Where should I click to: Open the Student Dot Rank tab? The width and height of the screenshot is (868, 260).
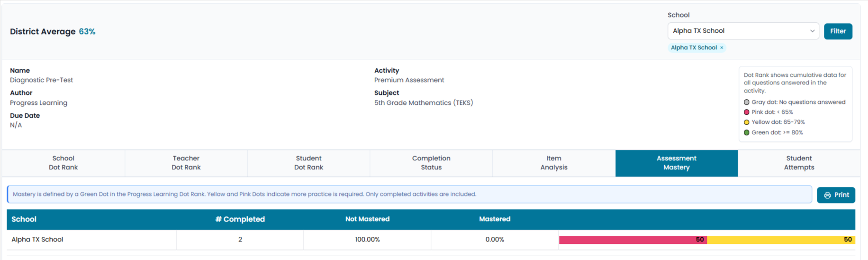(308, 163)
